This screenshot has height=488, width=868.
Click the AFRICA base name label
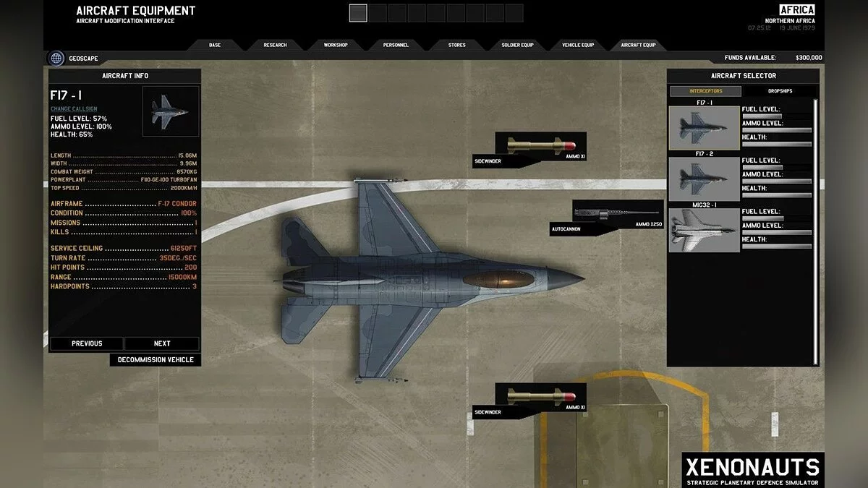click(x=797, y=10)
